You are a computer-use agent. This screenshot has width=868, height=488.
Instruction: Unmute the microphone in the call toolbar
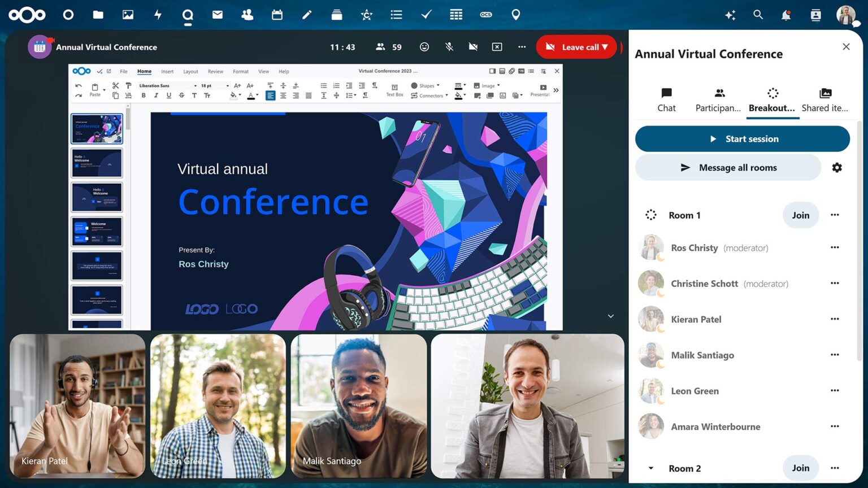point(449,47)
